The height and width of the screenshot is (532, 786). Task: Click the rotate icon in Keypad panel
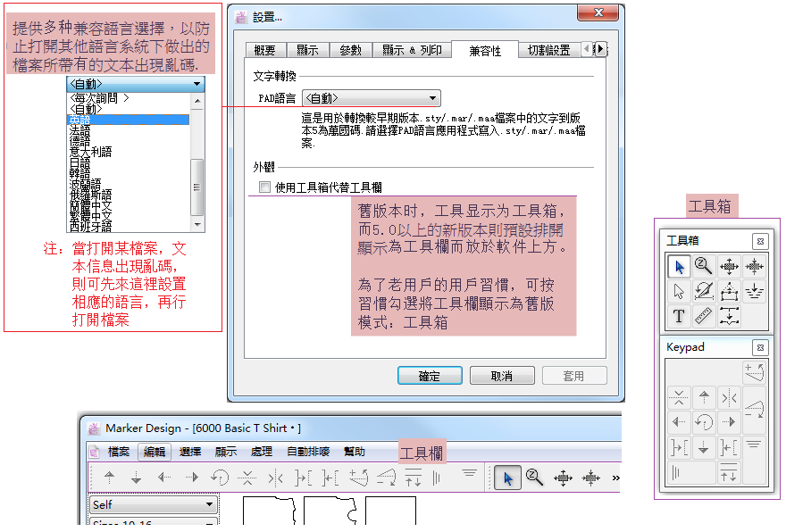pyautogui.click(x=704, y=422)
